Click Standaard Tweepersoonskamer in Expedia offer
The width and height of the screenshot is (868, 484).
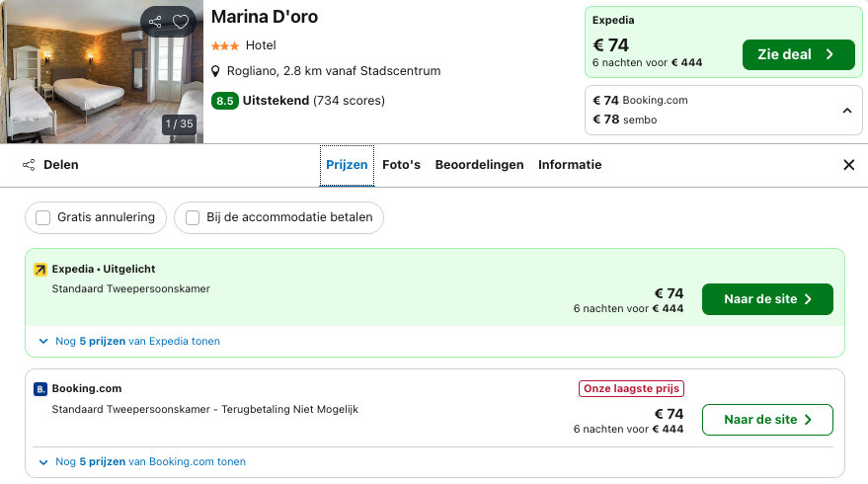[131, 289]
